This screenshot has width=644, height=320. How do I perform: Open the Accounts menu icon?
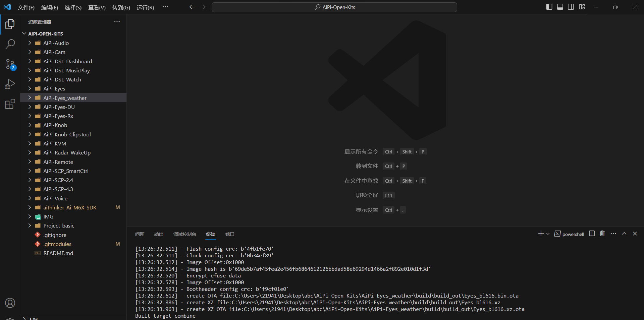pyautogui.click(x=10, y=303)
